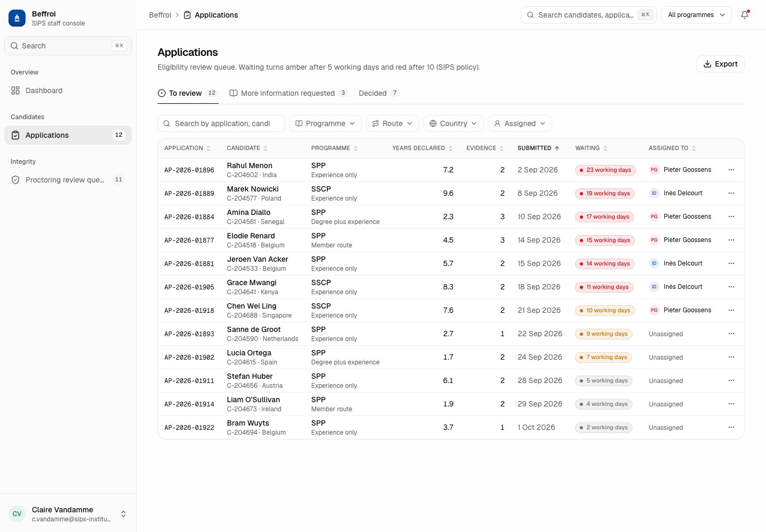The width and height of the screenshot is (766, 532).
Task: Open row actions for Sanne de Groot
Action: pyautogui.click(x=731, y=334)
